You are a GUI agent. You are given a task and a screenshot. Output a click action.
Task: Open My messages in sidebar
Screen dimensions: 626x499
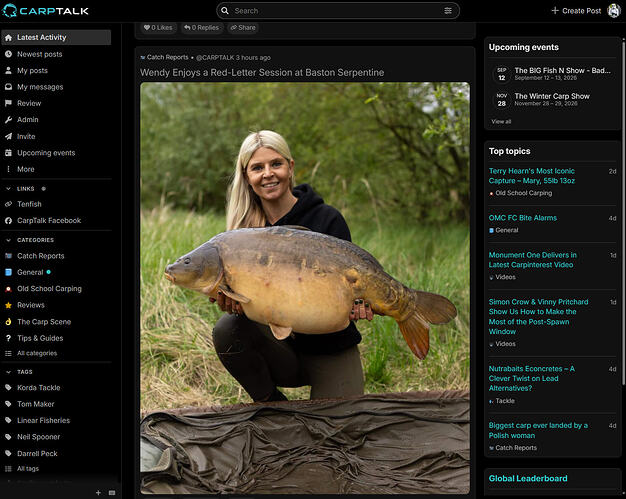click(56, 87)
